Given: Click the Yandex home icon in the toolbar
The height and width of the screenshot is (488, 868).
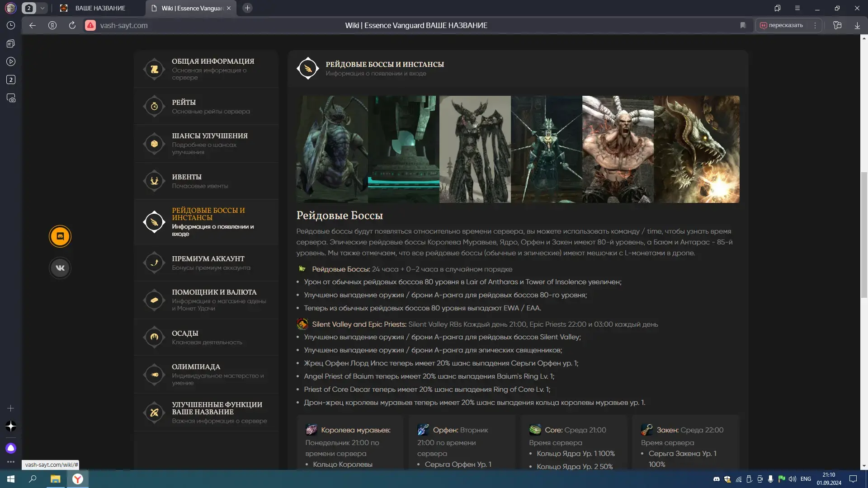Looking at the screenshot, I should click(52, 25).
